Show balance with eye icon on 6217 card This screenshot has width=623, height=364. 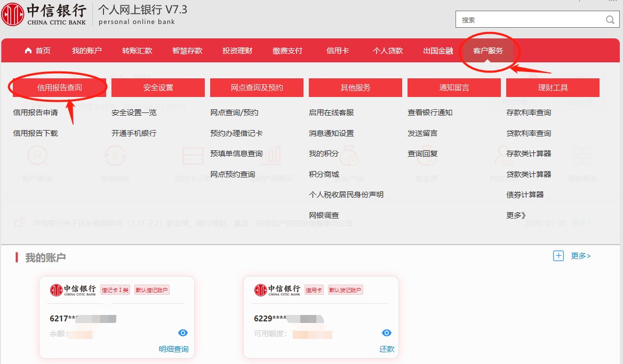coord(183,333)
